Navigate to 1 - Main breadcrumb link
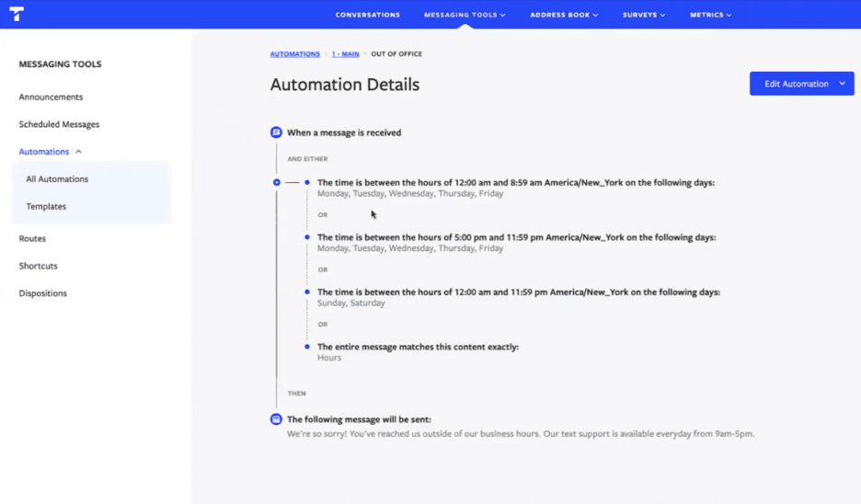Image resolution: width=861 pixels, height=504 pixels. click(345, 54)
